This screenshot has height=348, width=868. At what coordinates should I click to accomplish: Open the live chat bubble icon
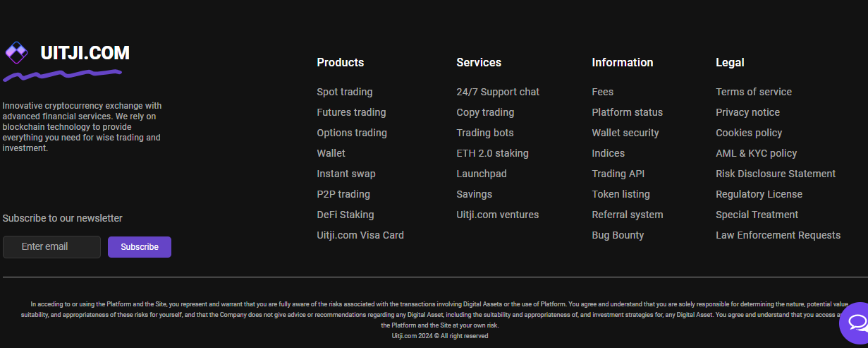[x=856, y=323]
